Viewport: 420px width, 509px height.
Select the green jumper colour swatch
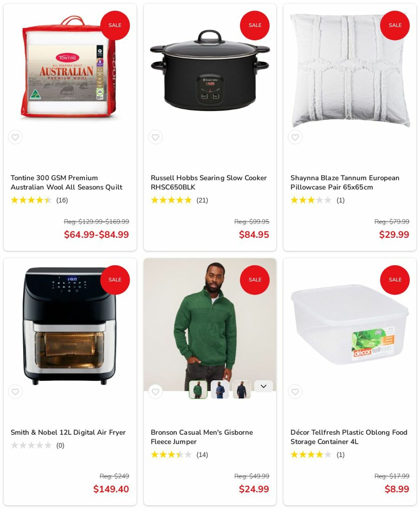198,390
